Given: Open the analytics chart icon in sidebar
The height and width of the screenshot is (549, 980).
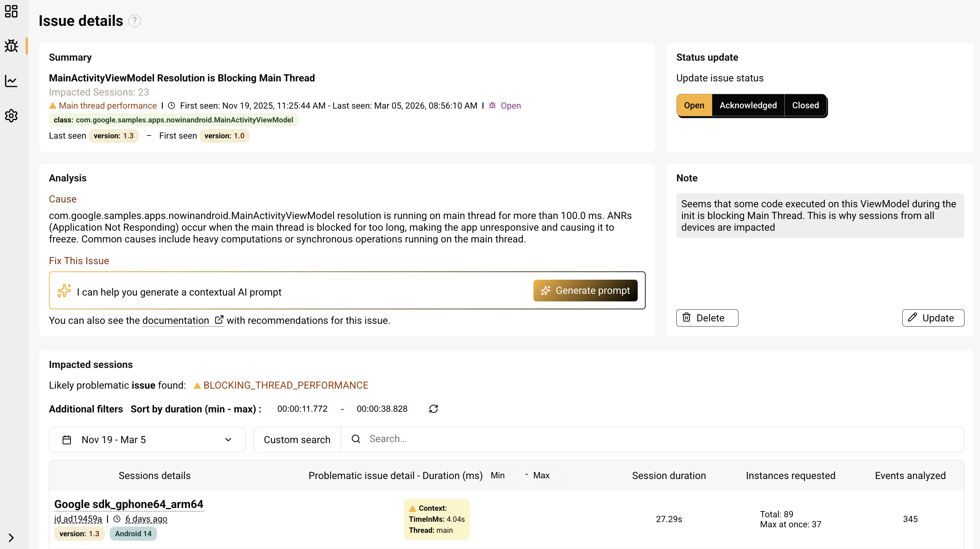Looking at the screenshot, I should pos(11,81).
